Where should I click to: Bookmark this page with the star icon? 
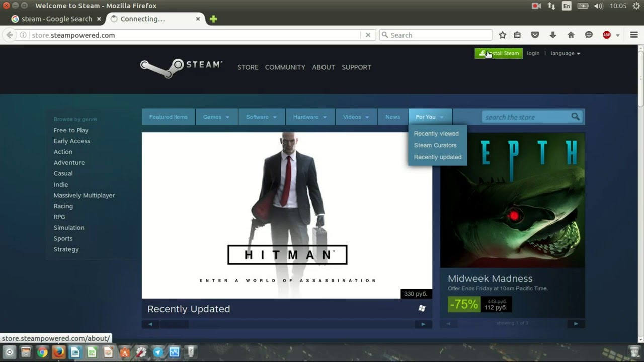click(502, 35)
